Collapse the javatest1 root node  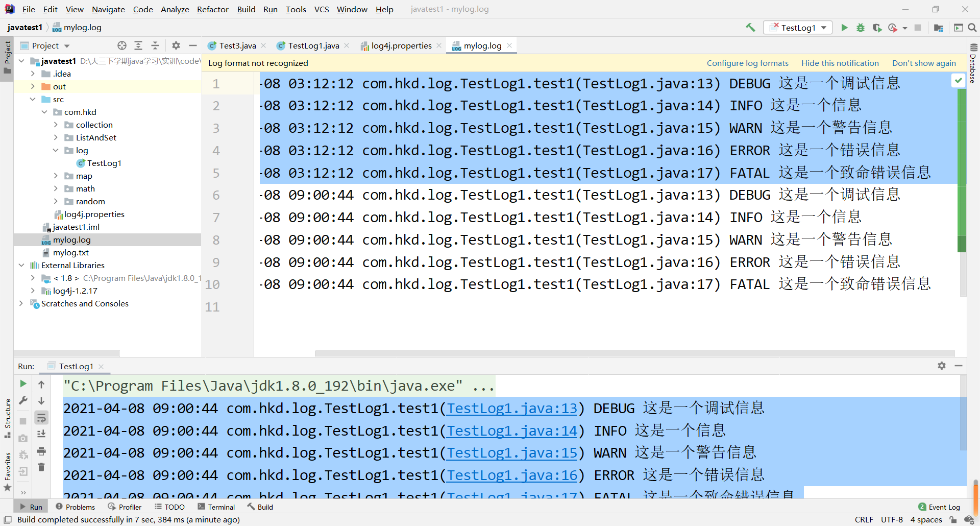[21, 61]
